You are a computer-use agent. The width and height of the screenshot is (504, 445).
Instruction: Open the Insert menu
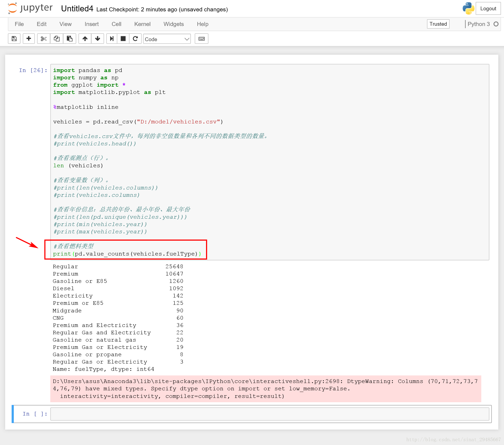point(92,24)
